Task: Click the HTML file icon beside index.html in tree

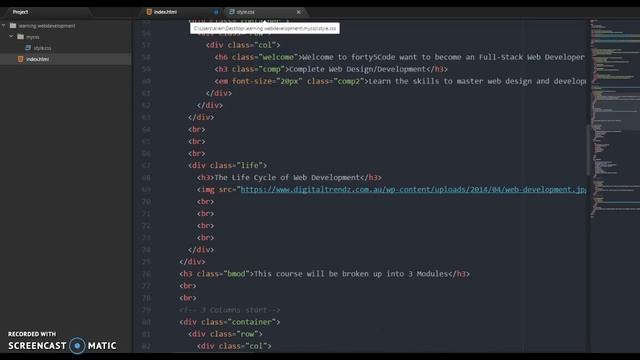Action: [x=20, y=59]
